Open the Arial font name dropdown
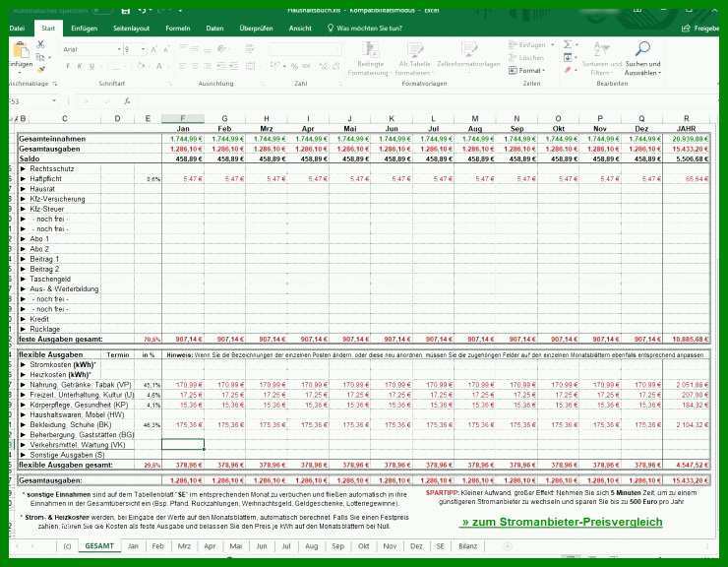728x567 pixels. (119, 49)
